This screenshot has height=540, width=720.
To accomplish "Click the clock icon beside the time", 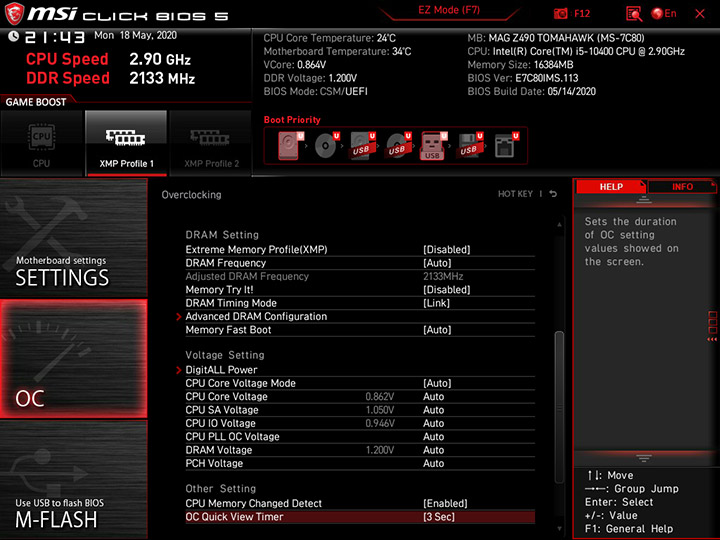I will point(13,36).
